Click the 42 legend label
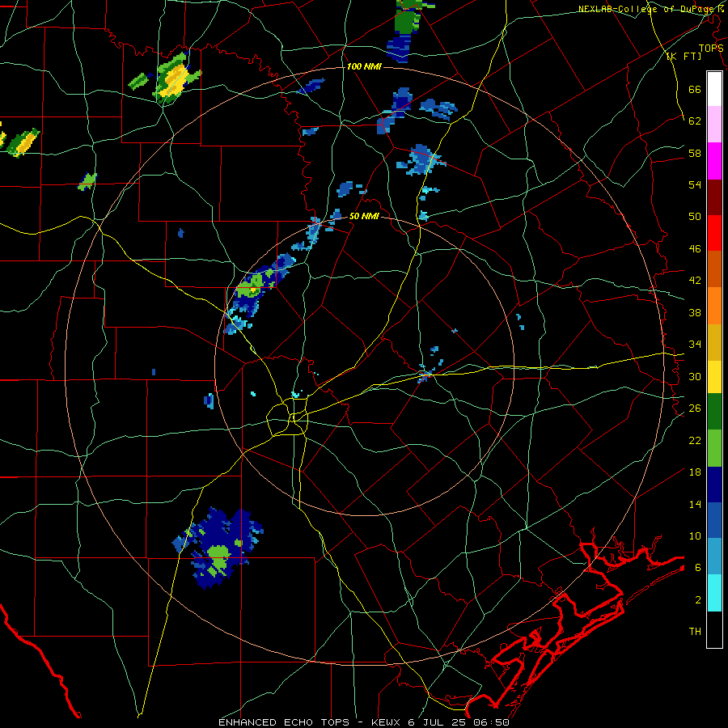 (695, 280)
